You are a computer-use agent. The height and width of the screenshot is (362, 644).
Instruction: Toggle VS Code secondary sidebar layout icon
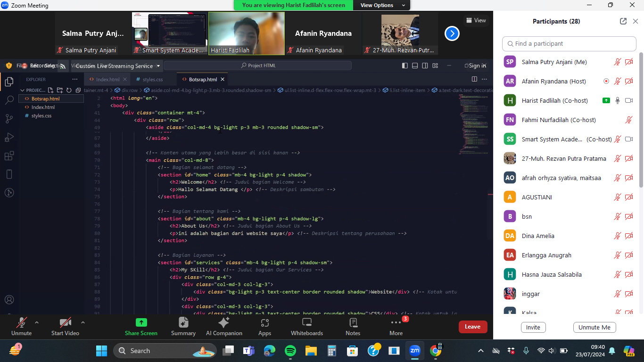coord(425,66)
